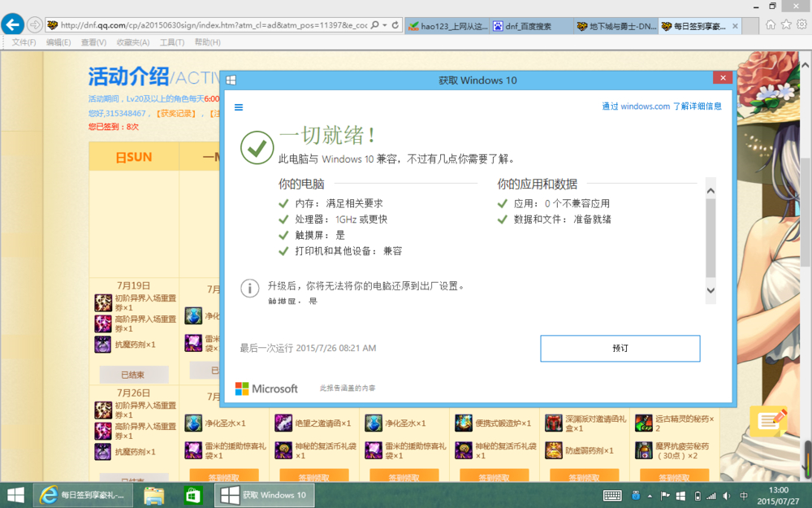The image size is (812, 508).
Task: Click 签到领取 button under 绝望之邀请函
Action: pos(314,475)
